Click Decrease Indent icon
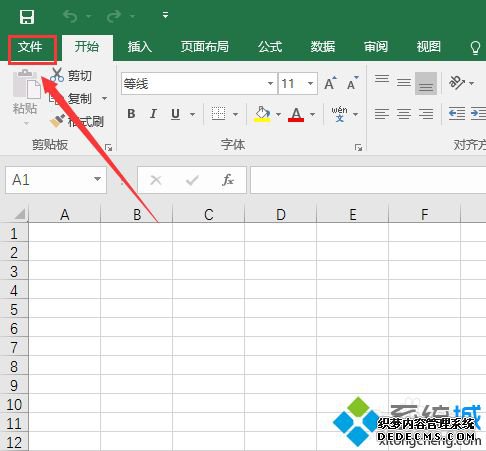Image resolution: width=486 pixels, height=451 pixels. pos(457,114)
